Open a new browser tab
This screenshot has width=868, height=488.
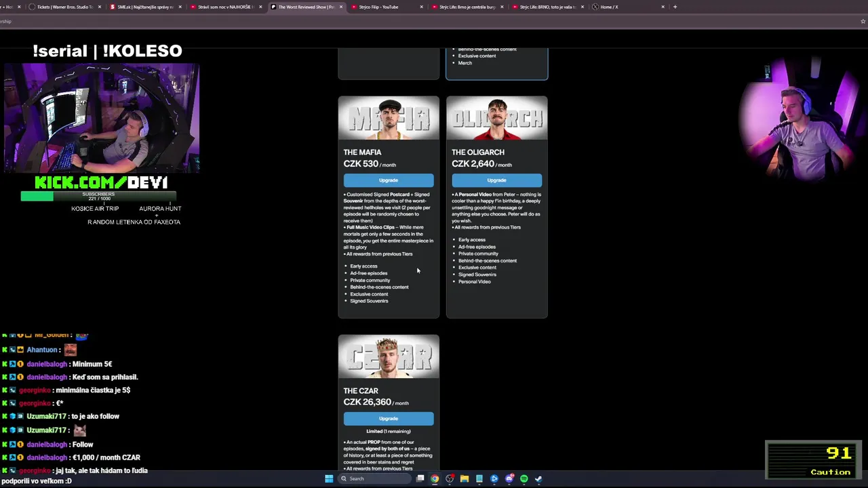pyautogui.click(x=675, y=7)
